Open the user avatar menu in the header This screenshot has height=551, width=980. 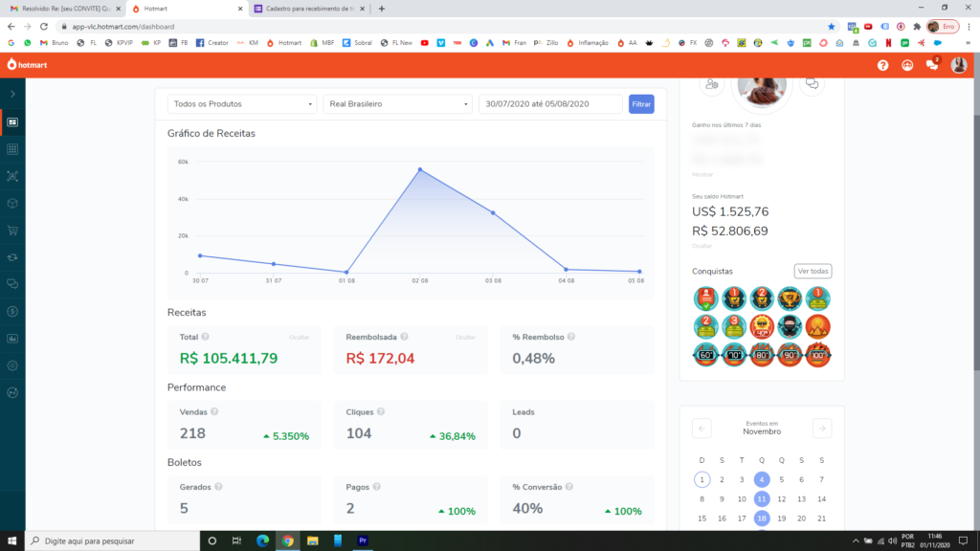click(x=959, y=65)
